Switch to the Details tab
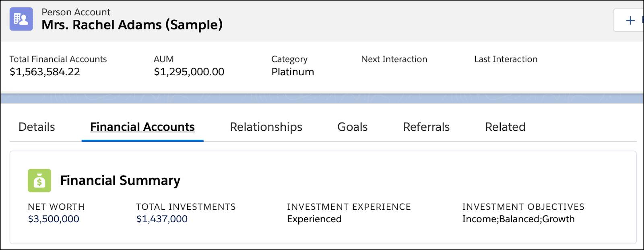This screenshot has height=250, width=644. point(36,127)
